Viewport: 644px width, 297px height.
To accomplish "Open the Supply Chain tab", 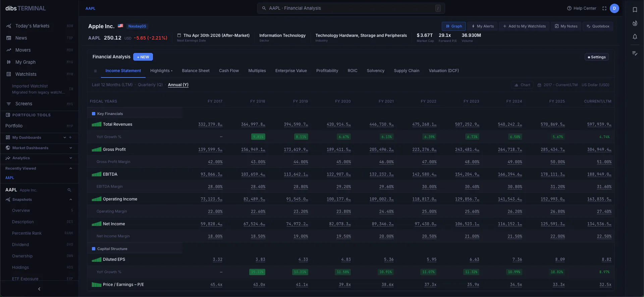I will [x=407, y=71].
